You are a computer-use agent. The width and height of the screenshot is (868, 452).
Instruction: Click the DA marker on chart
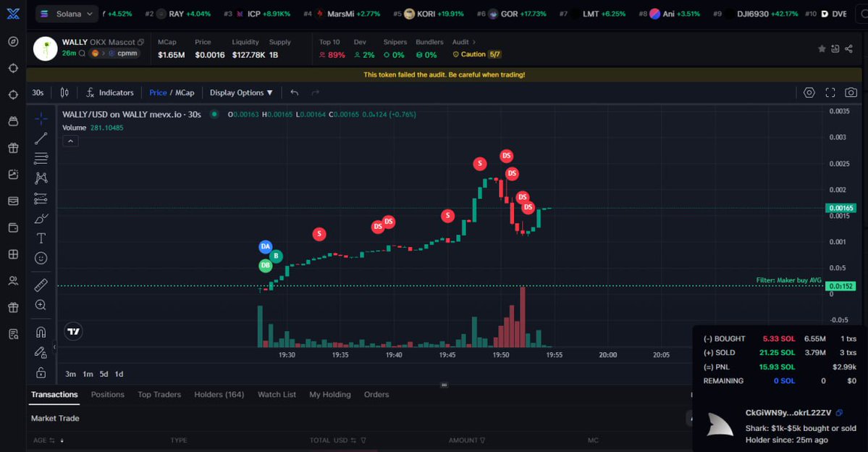tap(265, 246)
